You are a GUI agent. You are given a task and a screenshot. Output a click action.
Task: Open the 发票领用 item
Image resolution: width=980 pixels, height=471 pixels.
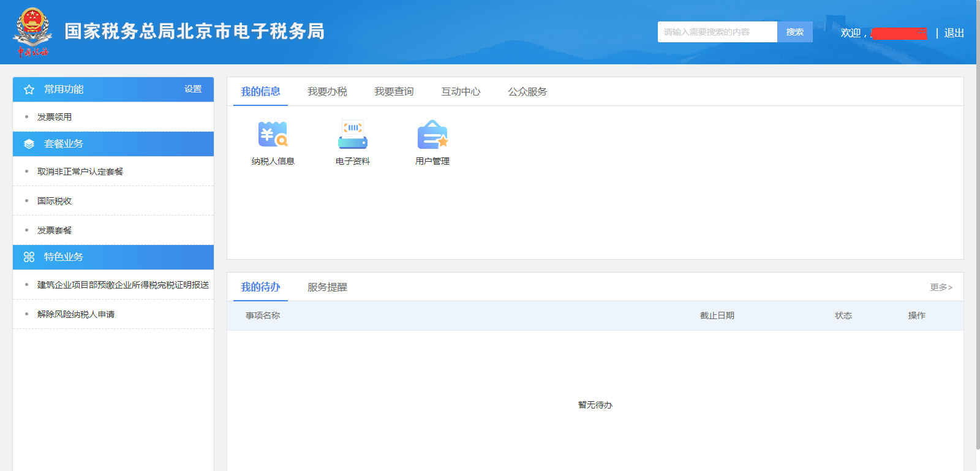(55, 117)
